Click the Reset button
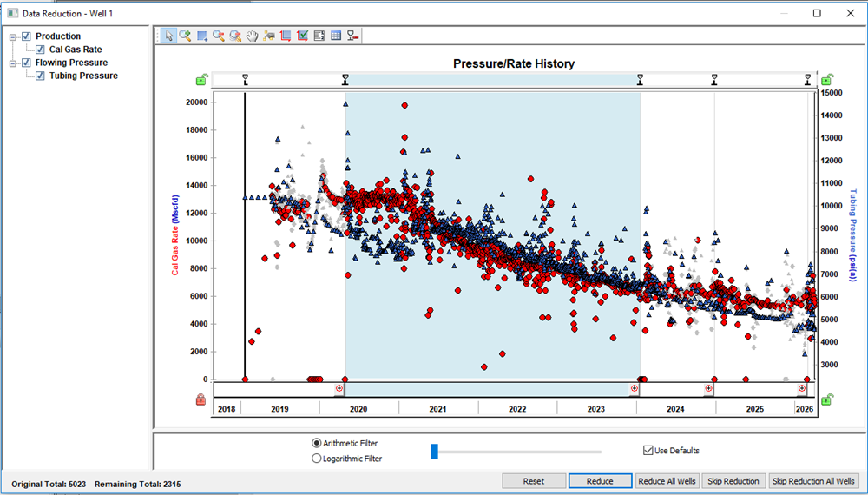The width and height of the screenshot is (868, 495). [x=534, y=481]
